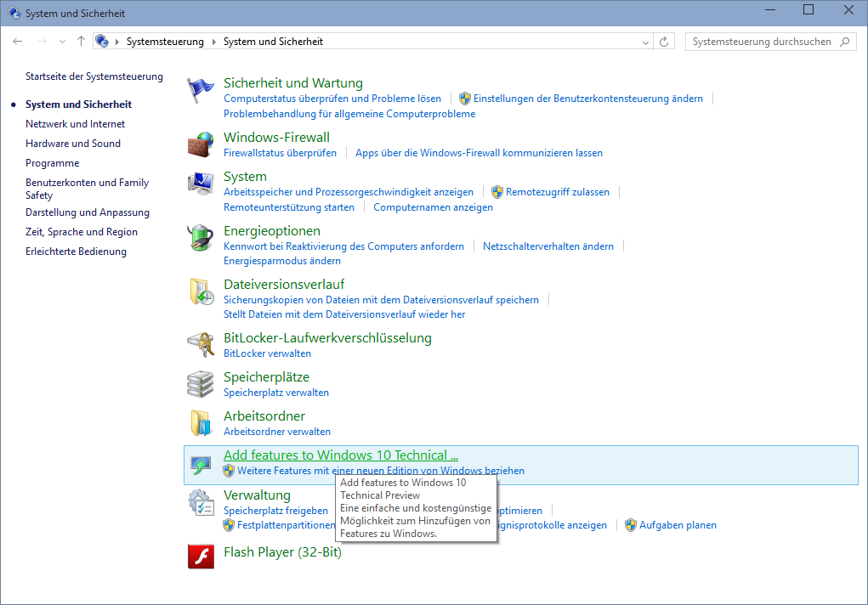The image size is (868, 605).
Task: Select Benutzerkonten und Family Safety
Action: pos(87,189)
